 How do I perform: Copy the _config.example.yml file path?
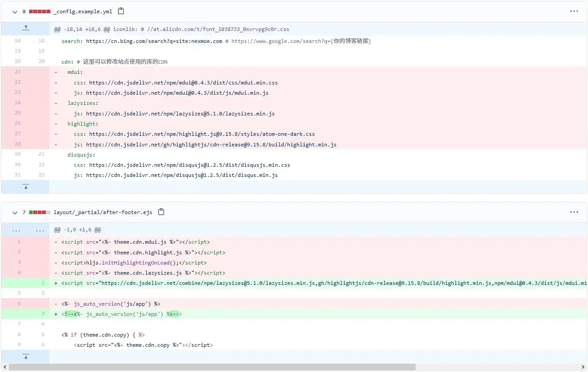121,11
